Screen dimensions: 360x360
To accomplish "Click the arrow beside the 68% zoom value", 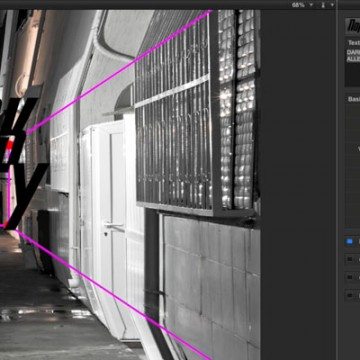I will pos(311,5).
